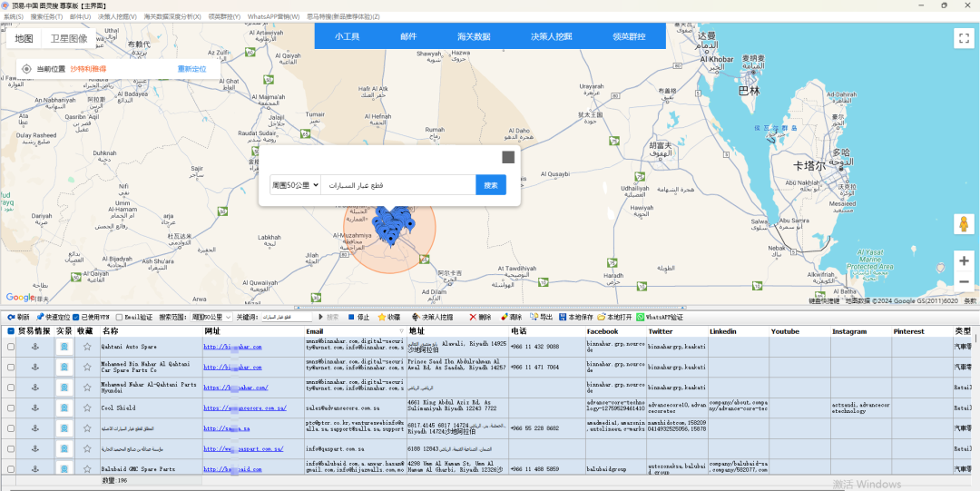Click the 电话 column header
Image resolution: width=980 pixels, height=491 pixels.
[x=547, y=331]
